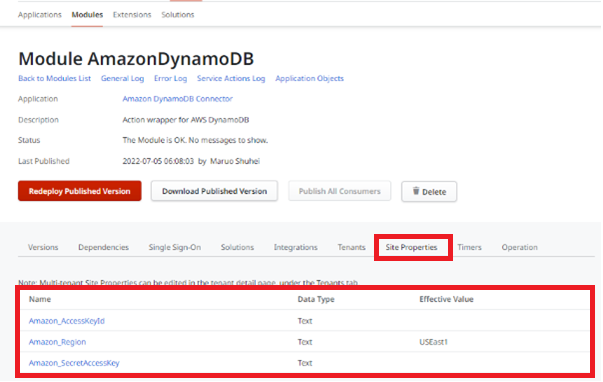Click Publish All Consumers button

(x=340, y=191)
